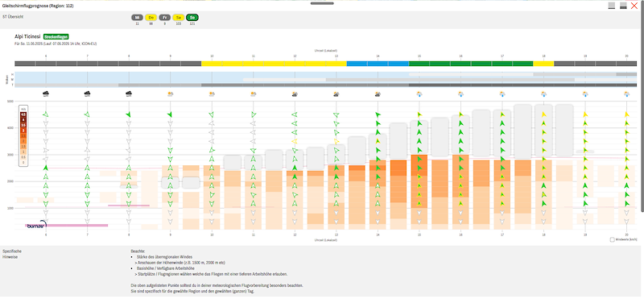
Task: Click the sun-cloud weather icon at 10 o'clock
Action: pyautogui.click(x=212, y=93)
